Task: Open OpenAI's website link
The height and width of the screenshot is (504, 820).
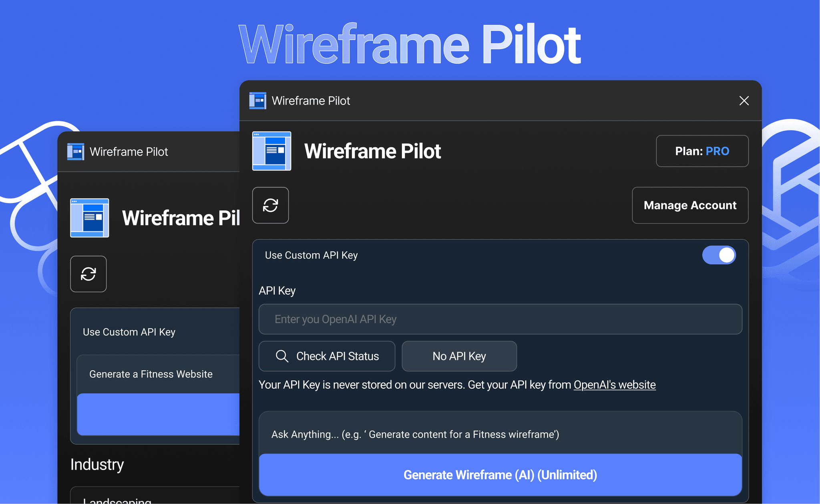Action: [x=614, y=385]
